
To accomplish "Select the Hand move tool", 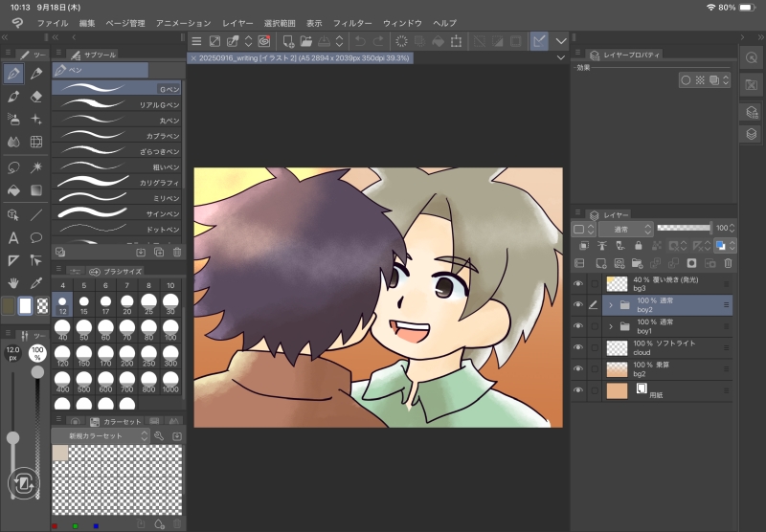I will pyautogui.click(x=13, y=283).
